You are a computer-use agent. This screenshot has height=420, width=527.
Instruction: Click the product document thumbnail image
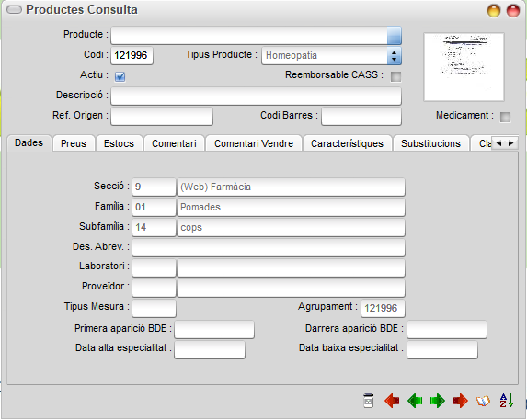point(464,67)
